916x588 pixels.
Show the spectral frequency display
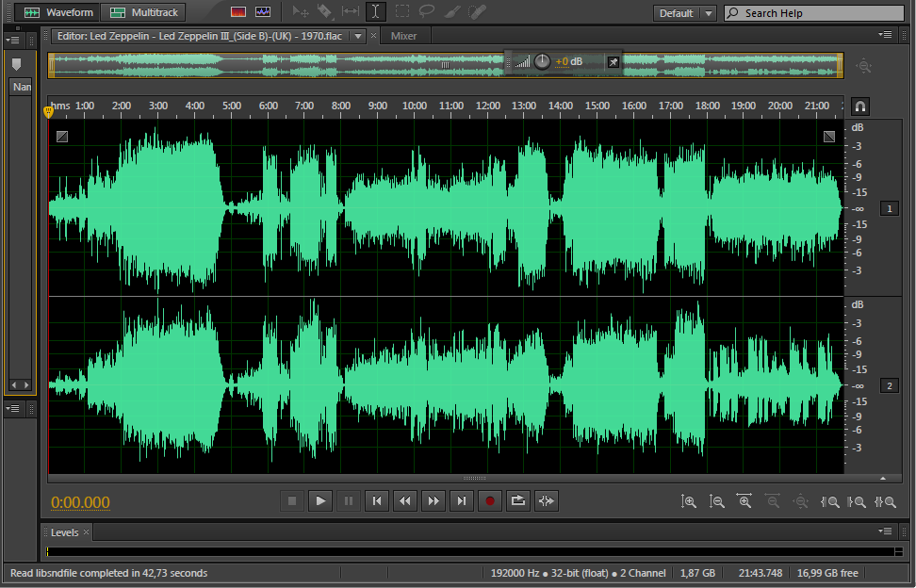click(237, 12)
